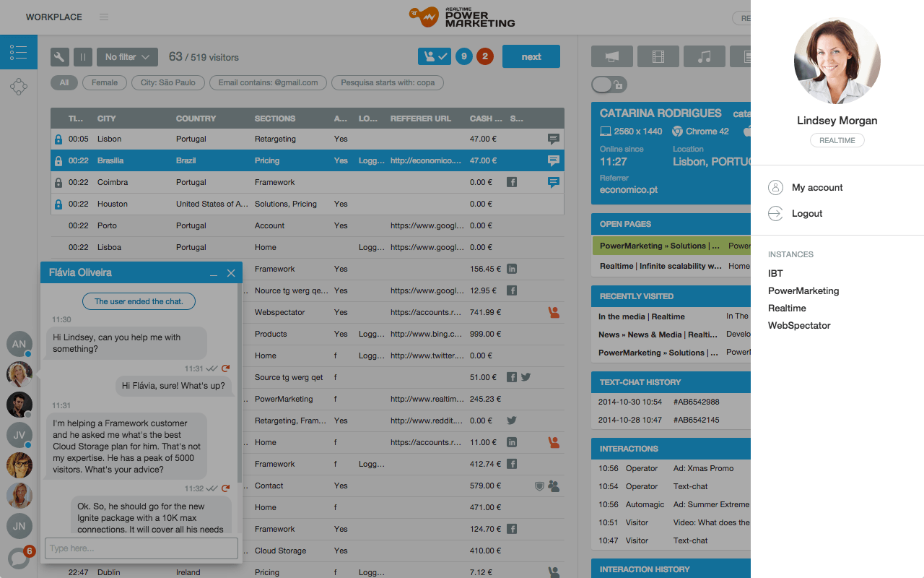This screenshot has width=924, height=578.
Task: Click the REALTIME badge under Lindsey Morgan
Action: (x=837, y=140)
